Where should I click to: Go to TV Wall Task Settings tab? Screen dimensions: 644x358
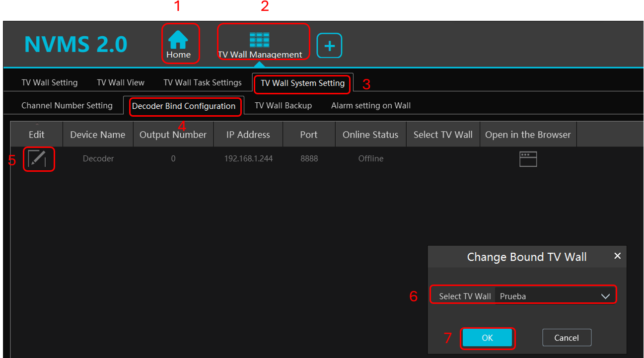pos(203,82)
